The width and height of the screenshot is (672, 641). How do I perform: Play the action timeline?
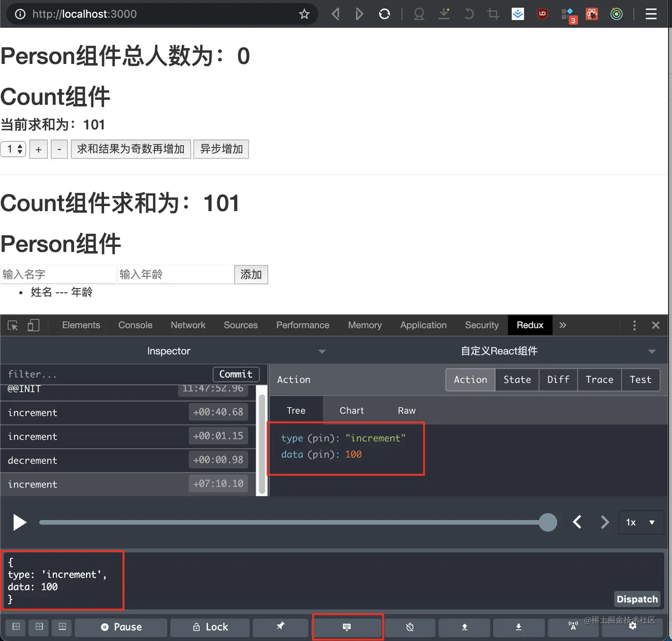(x=19, y=522)
